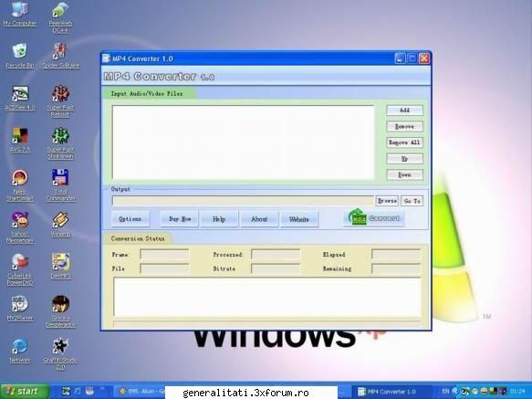The image size is (532, 399).
Task: Open the Recycle Bin desktop icon
Action: pyautogui.click(x=20, y=56)
